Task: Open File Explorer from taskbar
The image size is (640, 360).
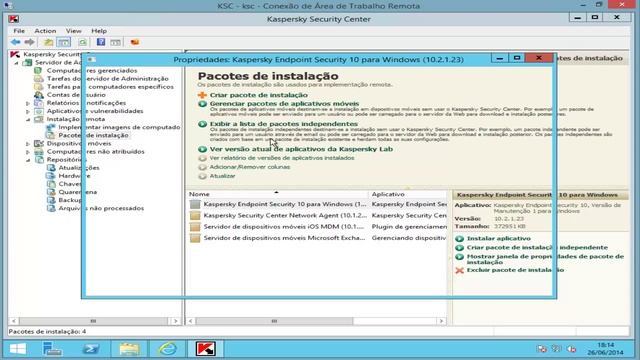Action: [129, 349]
